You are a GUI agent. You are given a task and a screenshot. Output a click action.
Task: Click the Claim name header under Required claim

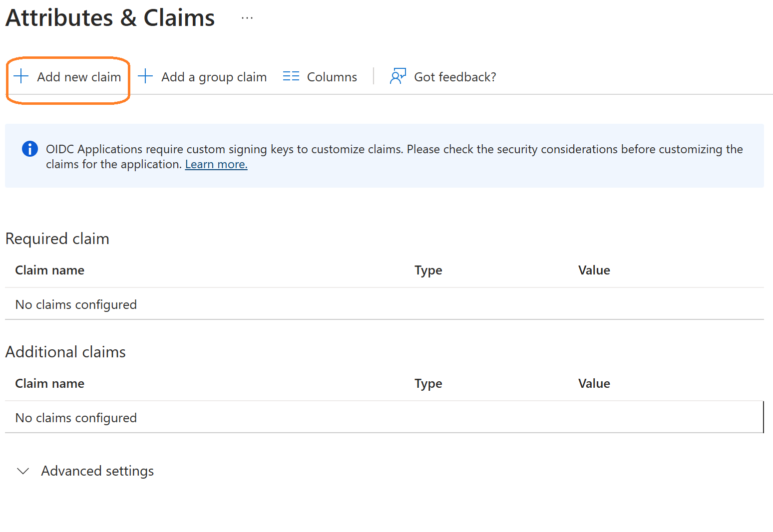tap(50, 270)
